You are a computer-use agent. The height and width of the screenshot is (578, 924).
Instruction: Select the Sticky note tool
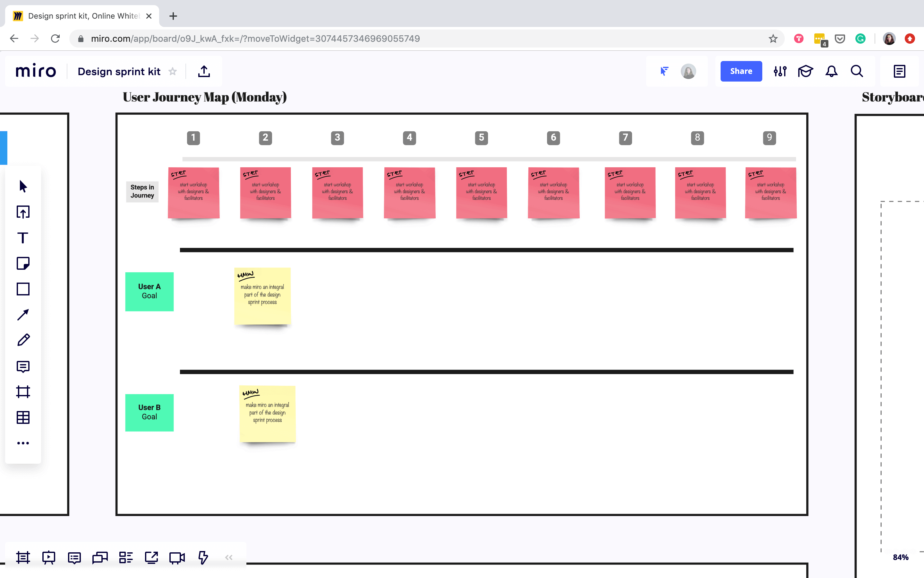[x=23, y=263]
